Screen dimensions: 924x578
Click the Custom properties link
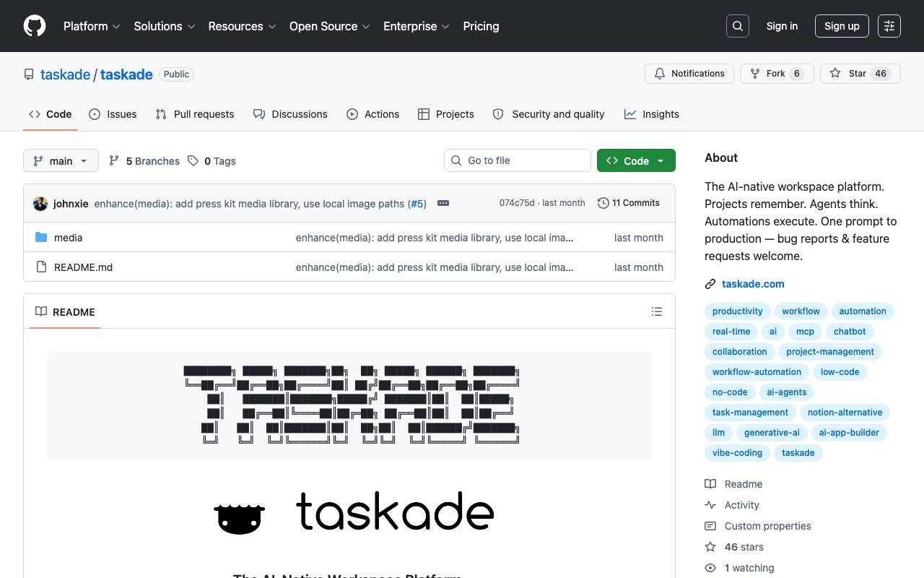(767, 526)
